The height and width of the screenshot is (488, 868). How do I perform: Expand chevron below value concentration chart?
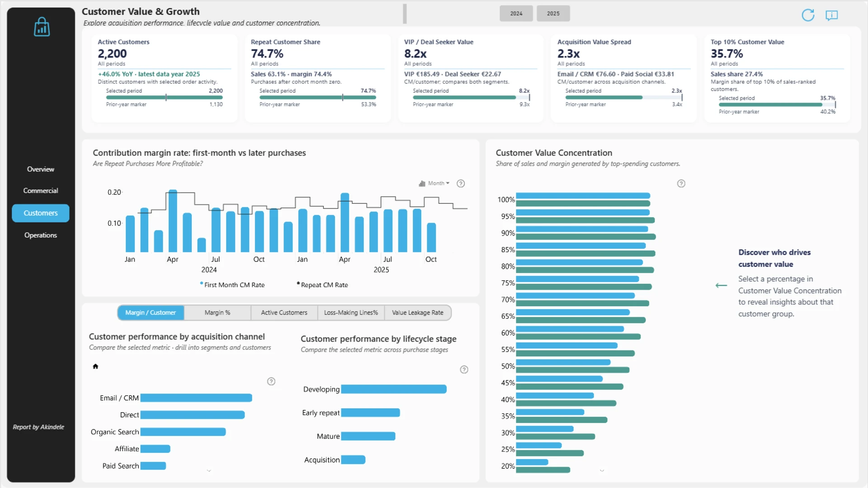click(602, 471)
